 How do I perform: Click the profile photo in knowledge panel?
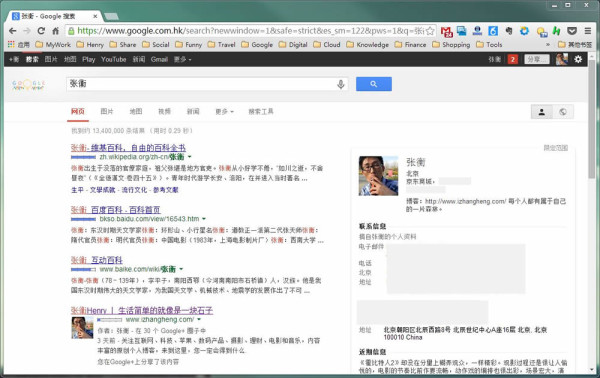[x=378, y=176]
